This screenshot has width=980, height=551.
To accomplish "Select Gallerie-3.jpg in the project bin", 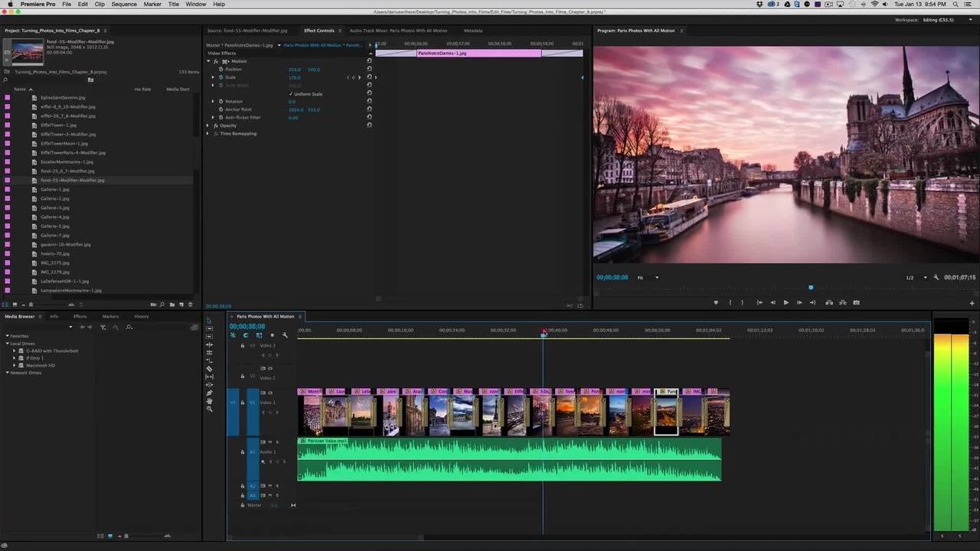I will pos(55,207).
